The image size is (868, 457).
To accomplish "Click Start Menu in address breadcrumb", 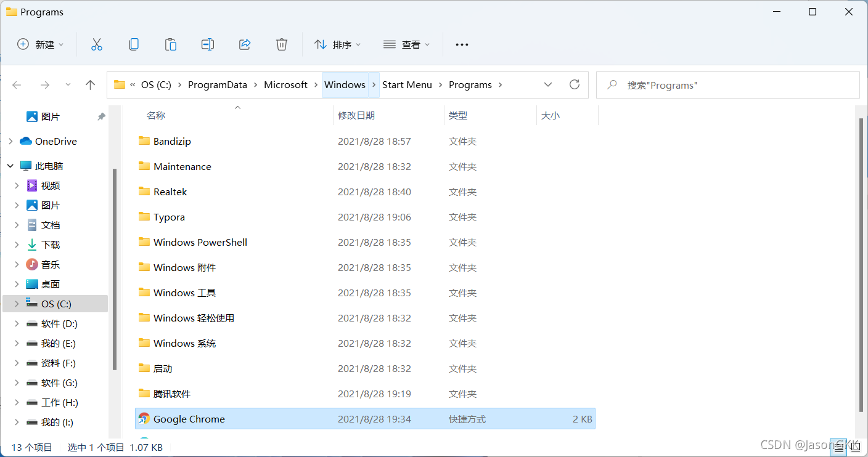I will point(407,85).
